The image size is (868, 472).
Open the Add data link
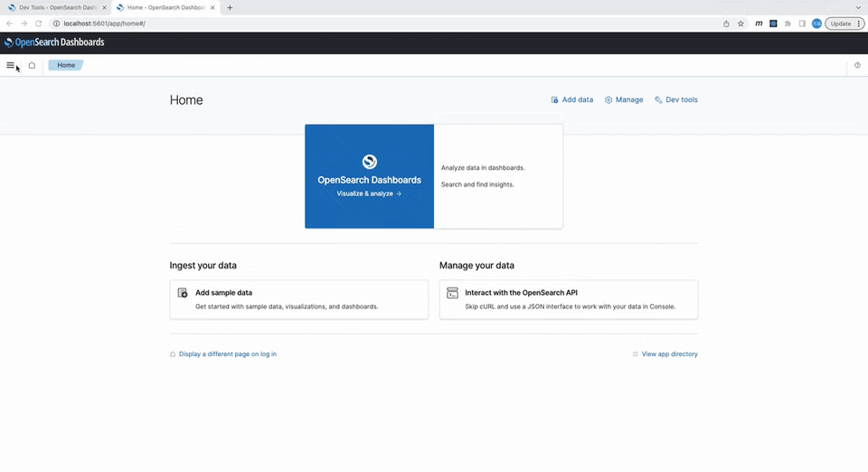[x=571, y=99]
